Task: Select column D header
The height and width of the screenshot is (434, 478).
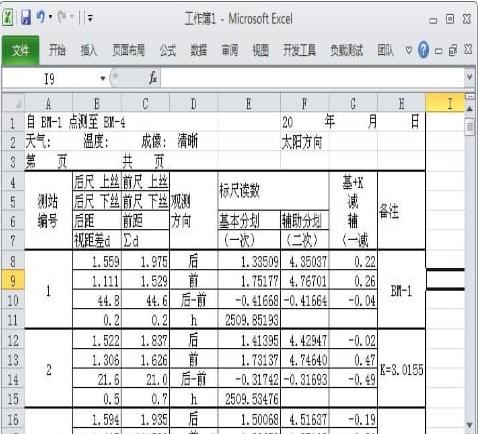Action: pyautogui.click(x=193, y=103)
